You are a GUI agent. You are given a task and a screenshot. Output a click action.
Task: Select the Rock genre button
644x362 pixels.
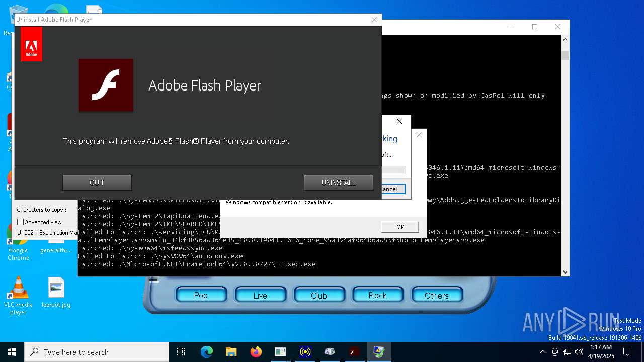point(378,295)
